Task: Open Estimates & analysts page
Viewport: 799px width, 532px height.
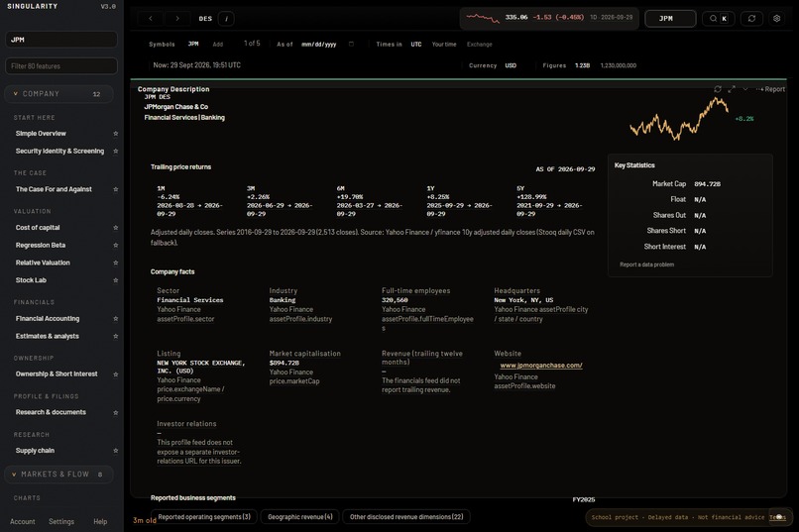Action: [x=48, y=336]
